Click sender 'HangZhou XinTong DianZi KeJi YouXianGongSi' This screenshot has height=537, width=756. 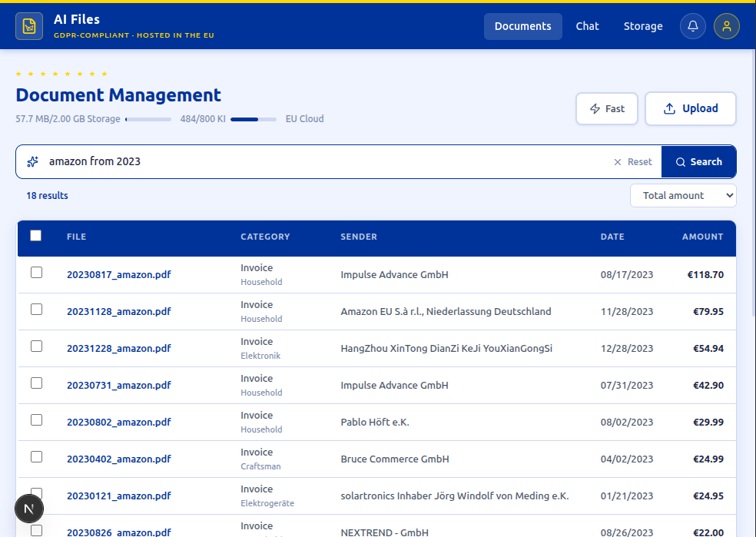point(446,348)
